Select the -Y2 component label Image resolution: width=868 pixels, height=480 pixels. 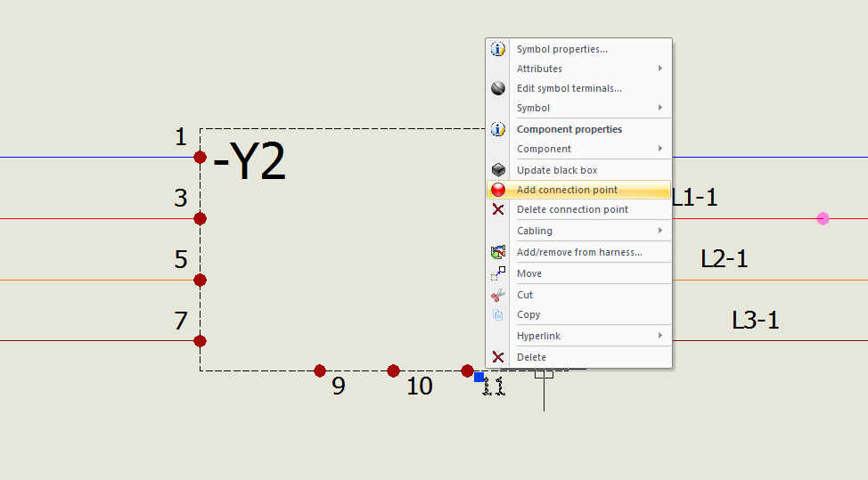click(x=250, y=164)
